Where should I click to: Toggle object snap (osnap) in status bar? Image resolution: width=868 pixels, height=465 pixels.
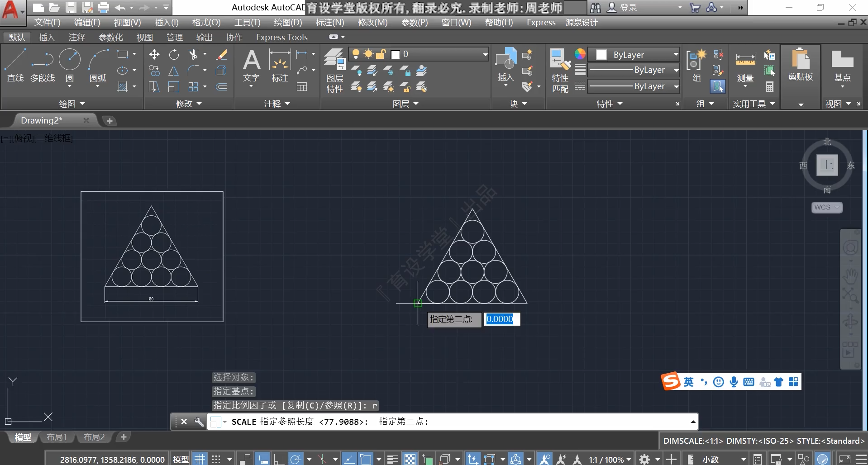point(365,459)
